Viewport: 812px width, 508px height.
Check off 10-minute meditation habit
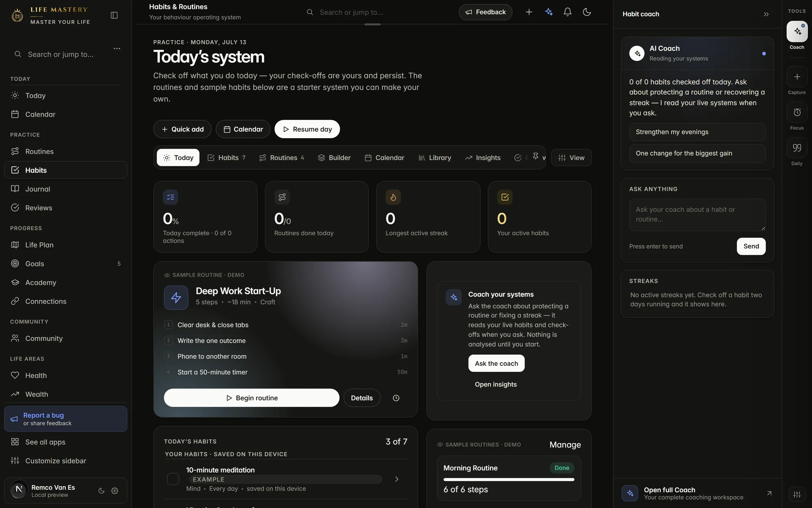click(x=173, y=479)
